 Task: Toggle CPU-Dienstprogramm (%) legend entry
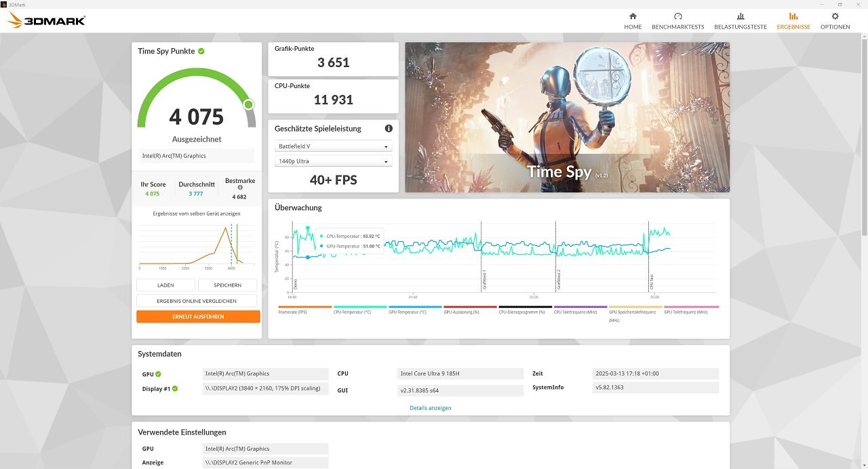click(x=525, y=309)
